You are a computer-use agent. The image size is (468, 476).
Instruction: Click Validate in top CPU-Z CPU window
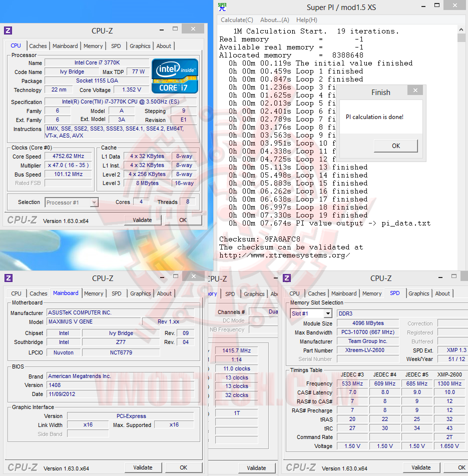click(x=142, y=220)
